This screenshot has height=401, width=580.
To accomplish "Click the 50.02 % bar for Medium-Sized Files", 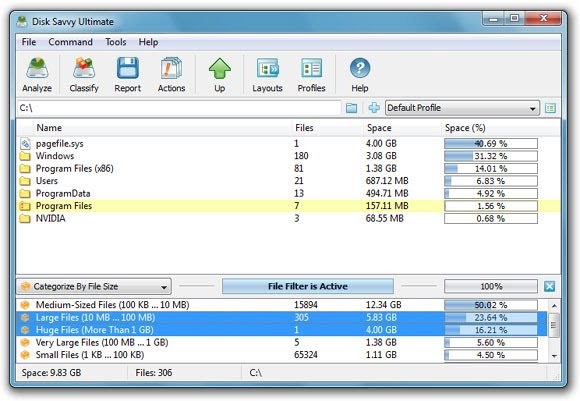I will pos(491,305).
